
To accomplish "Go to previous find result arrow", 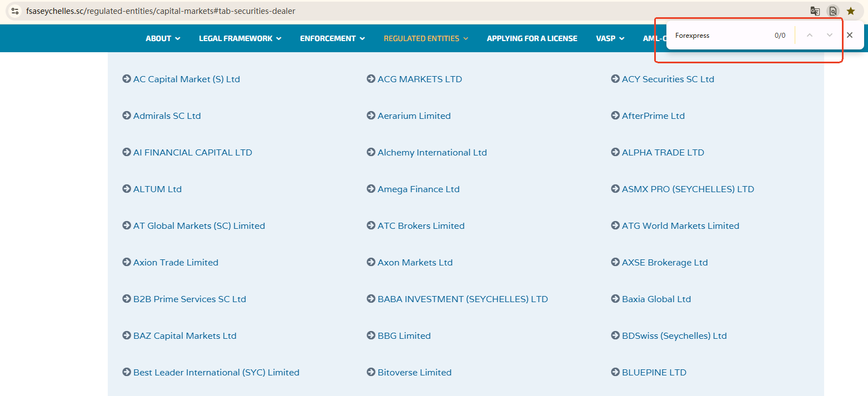I will tap(810, 35).
